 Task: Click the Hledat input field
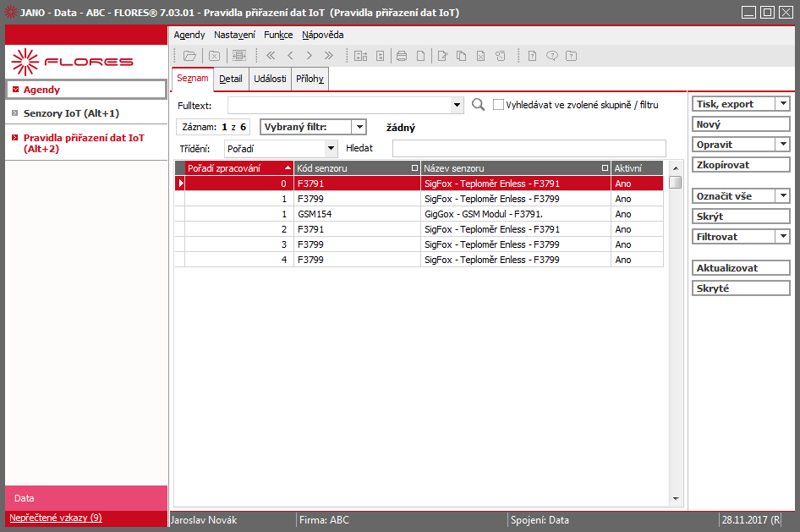tap(529, 148)
